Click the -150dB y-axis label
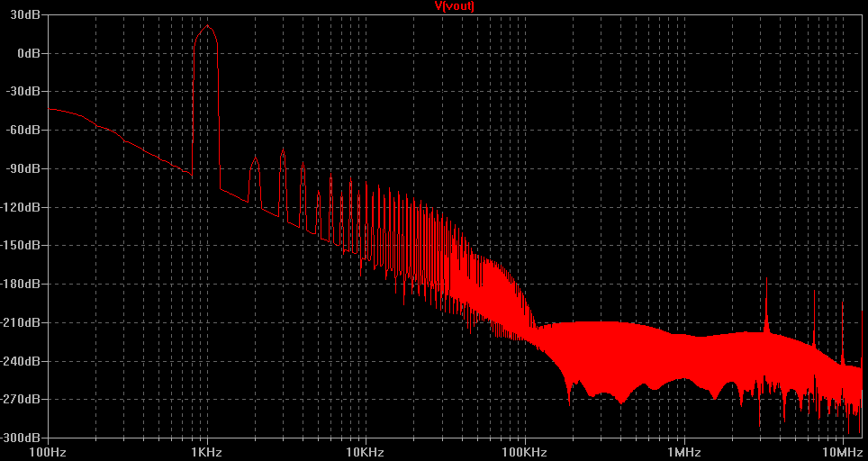This screenshot has width=868, height=461. coord(20,245)
